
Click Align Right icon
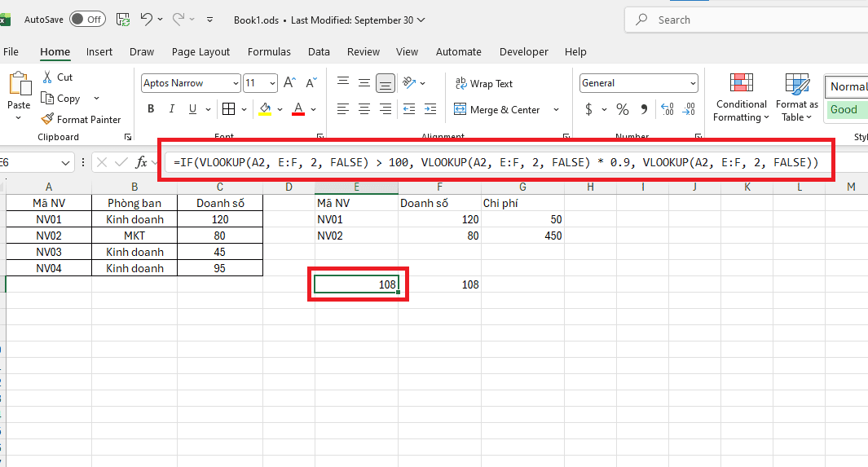[x=386, y=109]
